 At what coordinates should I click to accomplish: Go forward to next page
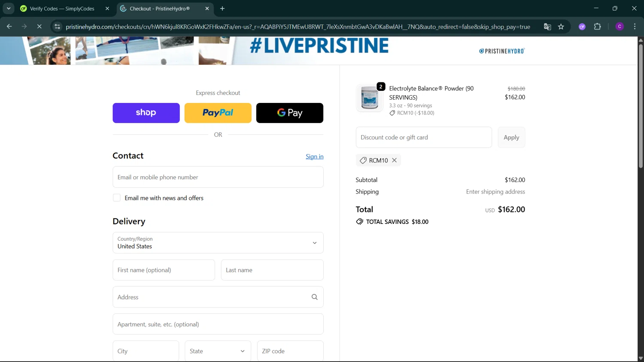coord(24,27)
